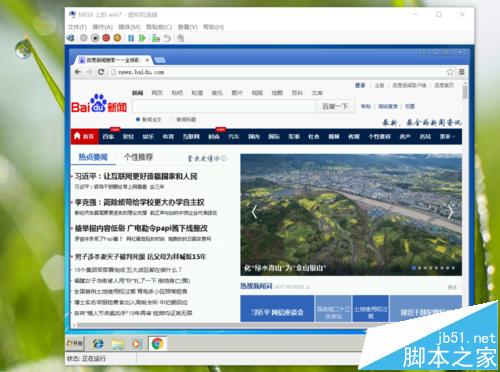
Task: Click the Revert (undo arrow) toolbar icon
Action: click(x=167, y=38)
